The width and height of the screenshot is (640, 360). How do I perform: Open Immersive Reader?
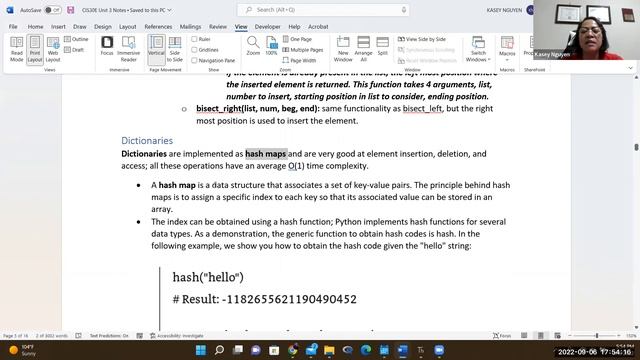[129, 49]
